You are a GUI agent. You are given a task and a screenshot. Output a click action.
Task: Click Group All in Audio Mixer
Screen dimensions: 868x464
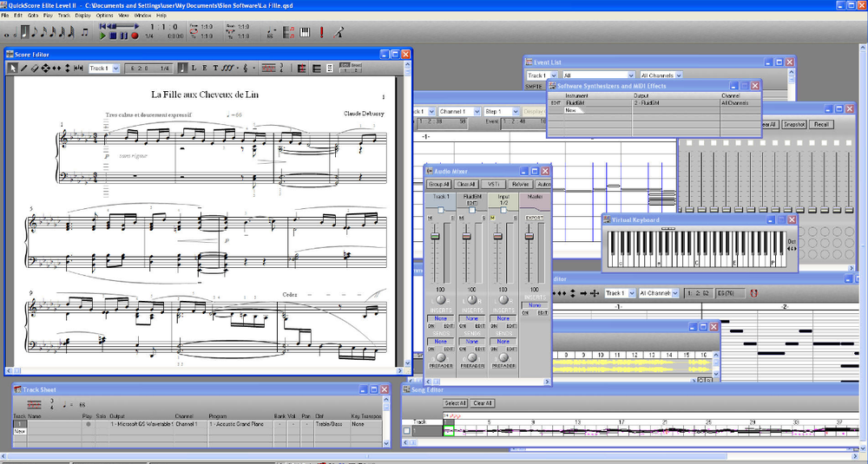coord(439,184)
